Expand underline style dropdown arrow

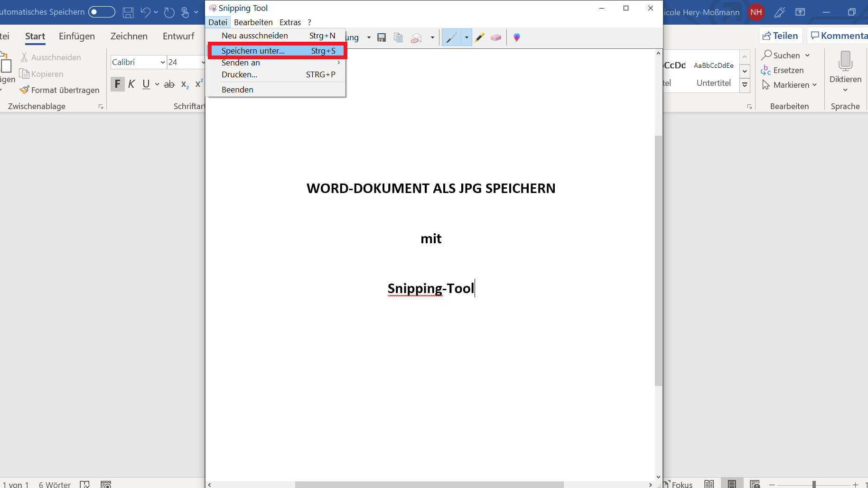(x=157, y=84)
